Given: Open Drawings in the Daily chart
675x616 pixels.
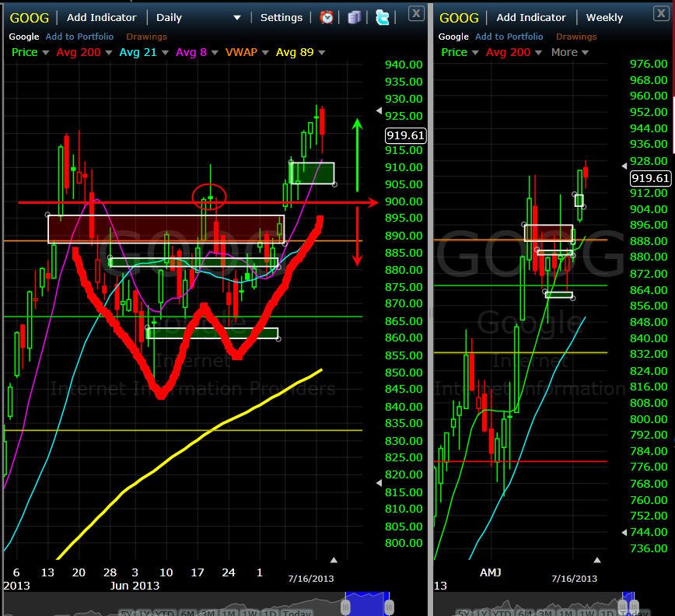Looking at the screenshot, I should pyautogui.click(x=146, y=37).
